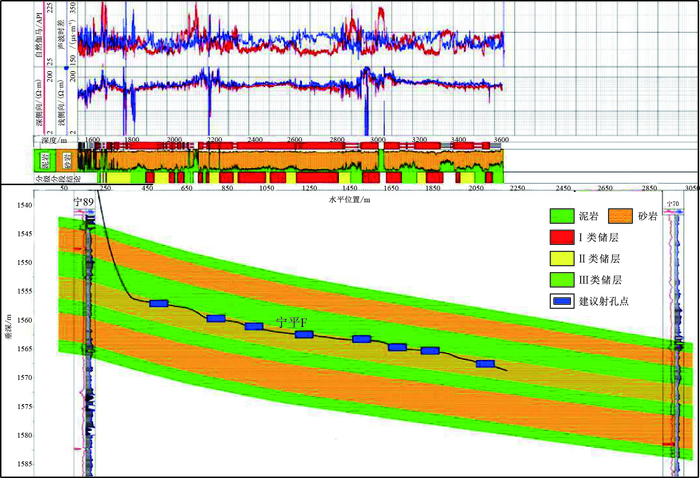
Task: Click the 泥岩 track header in the log panel
Action: [43, 159]
